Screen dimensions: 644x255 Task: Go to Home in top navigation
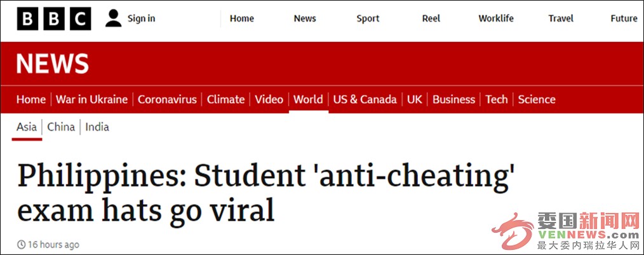point(241,18)
